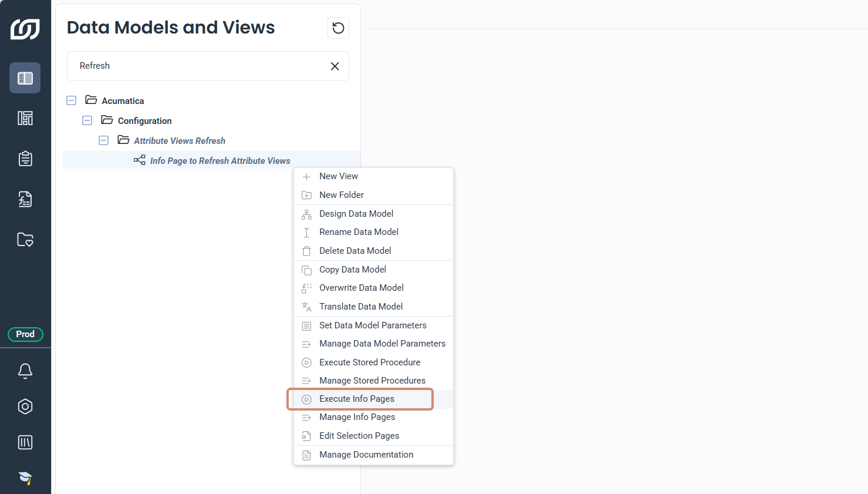Click the app logo in the sidebar
Image resolution: width=868 pixels, height=494 pixels.
25,29
